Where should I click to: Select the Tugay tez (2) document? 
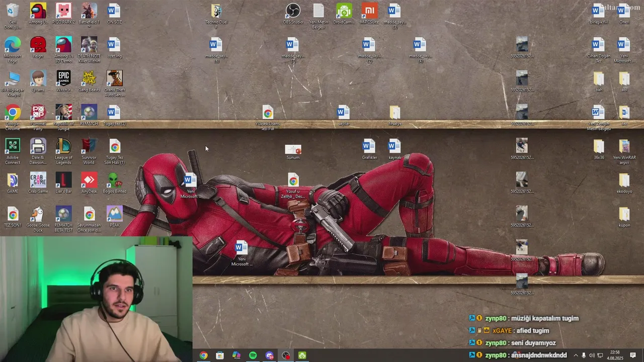[114, 116]
